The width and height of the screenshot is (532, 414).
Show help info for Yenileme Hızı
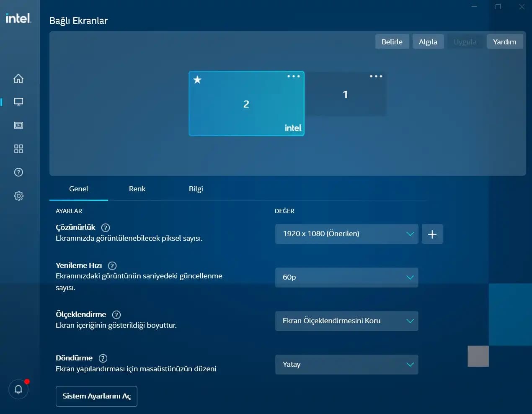point(112,266)
